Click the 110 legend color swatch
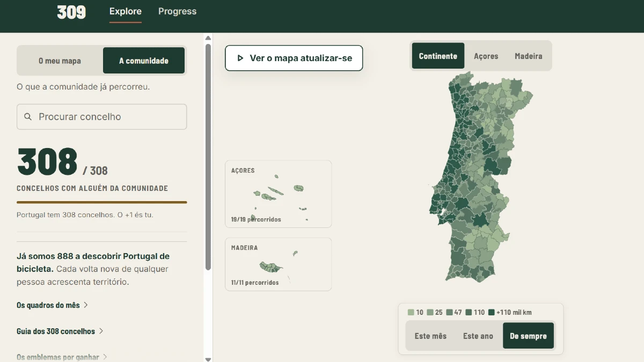 (469, 312)
